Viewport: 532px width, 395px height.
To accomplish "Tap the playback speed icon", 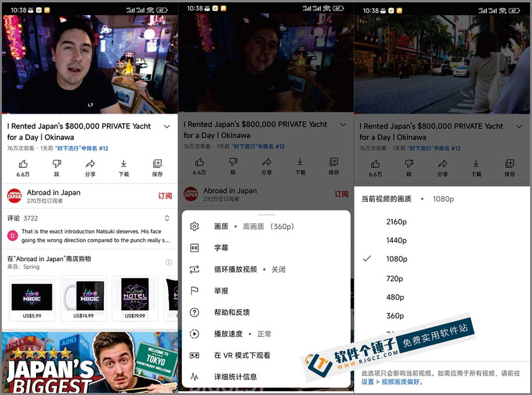I will tap(194, 334).
